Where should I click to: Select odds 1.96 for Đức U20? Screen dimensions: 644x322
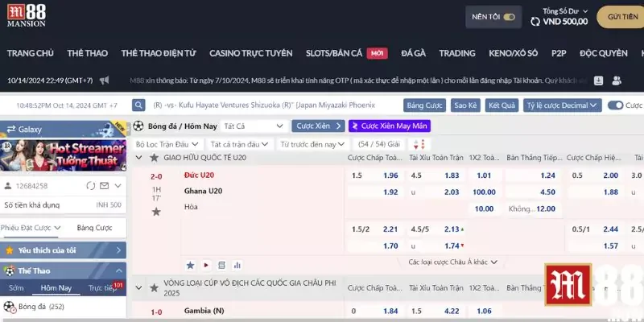(390, 175)
